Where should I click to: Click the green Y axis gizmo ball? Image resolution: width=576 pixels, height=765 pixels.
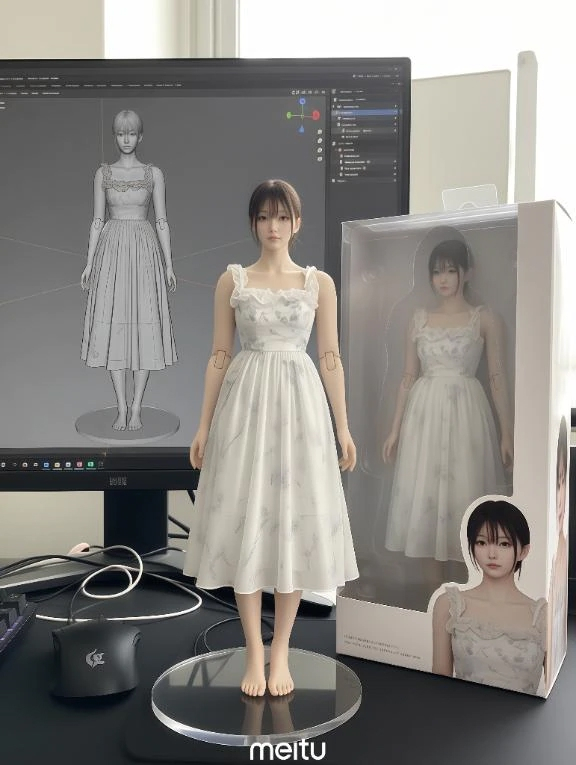289,116
